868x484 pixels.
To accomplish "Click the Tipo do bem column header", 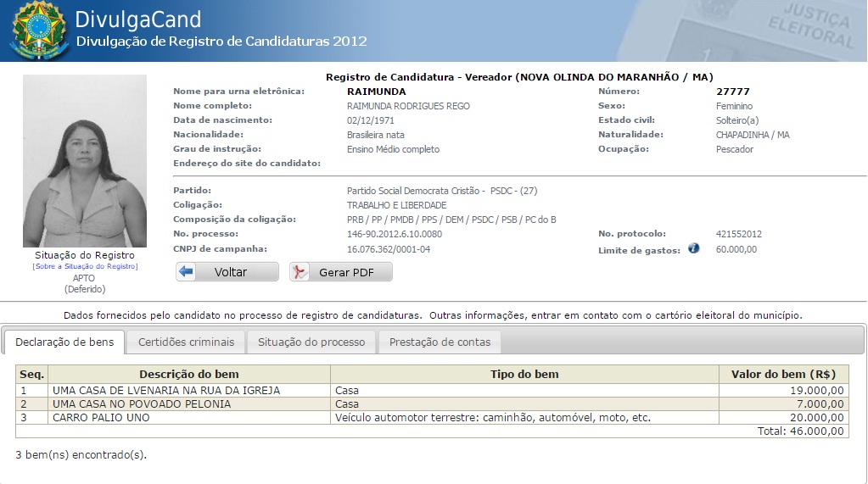I will [524, 375].
